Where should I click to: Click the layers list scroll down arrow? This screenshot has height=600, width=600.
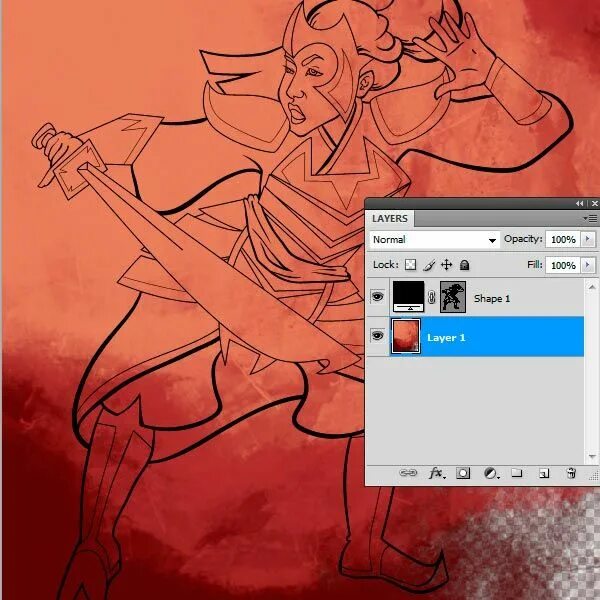(x=592, y=456)
